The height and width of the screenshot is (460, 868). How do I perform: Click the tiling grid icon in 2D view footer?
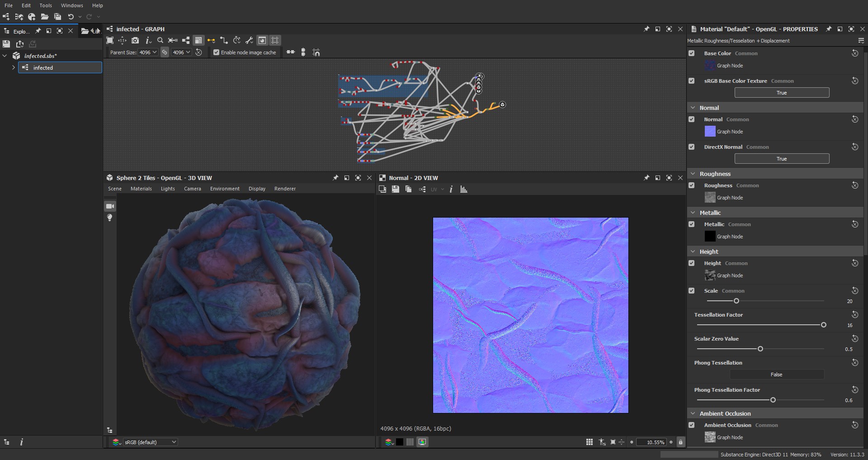pos(590,442)
